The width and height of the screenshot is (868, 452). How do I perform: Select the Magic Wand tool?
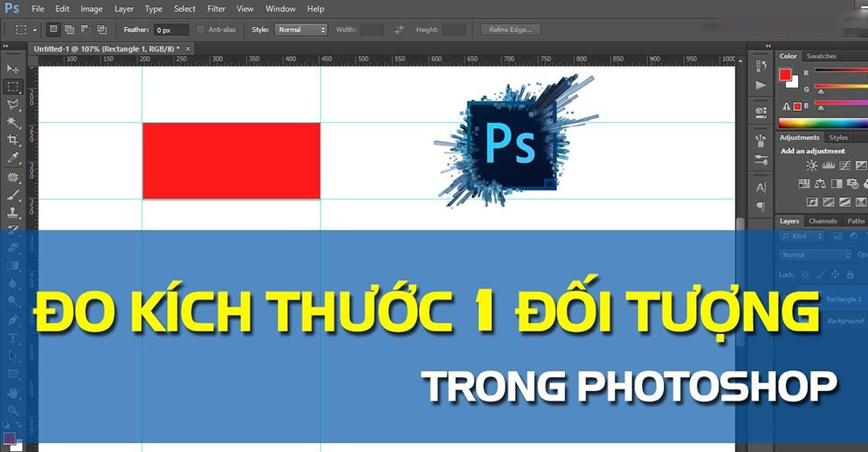(x=13, y=122)
